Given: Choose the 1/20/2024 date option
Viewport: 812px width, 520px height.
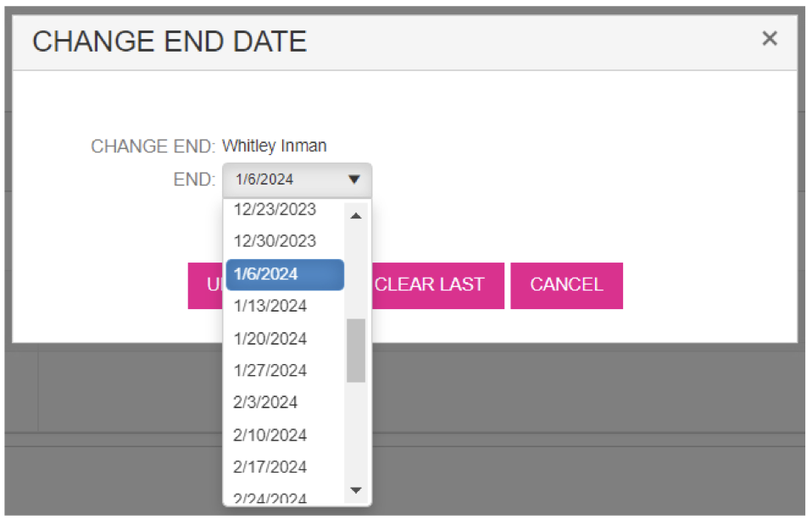Looking at the screenshot, I should (x=270, y=339).
